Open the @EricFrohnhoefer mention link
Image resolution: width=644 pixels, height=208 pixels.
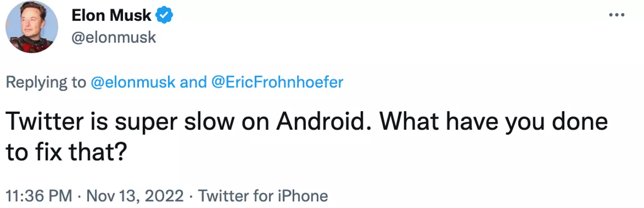pos(277,83)
